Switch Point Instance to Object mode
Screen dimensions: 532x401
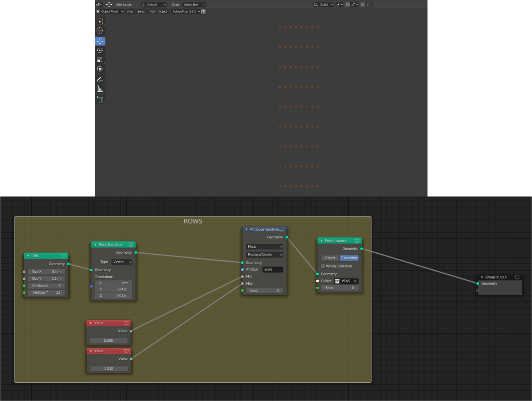point(330,258)
